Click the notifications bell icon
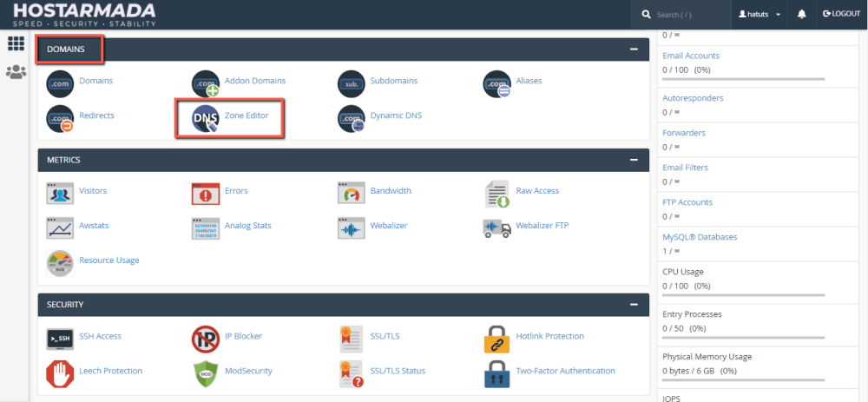Screen dimensions: 868x402 pyautogui.click(x=801, y=15)
